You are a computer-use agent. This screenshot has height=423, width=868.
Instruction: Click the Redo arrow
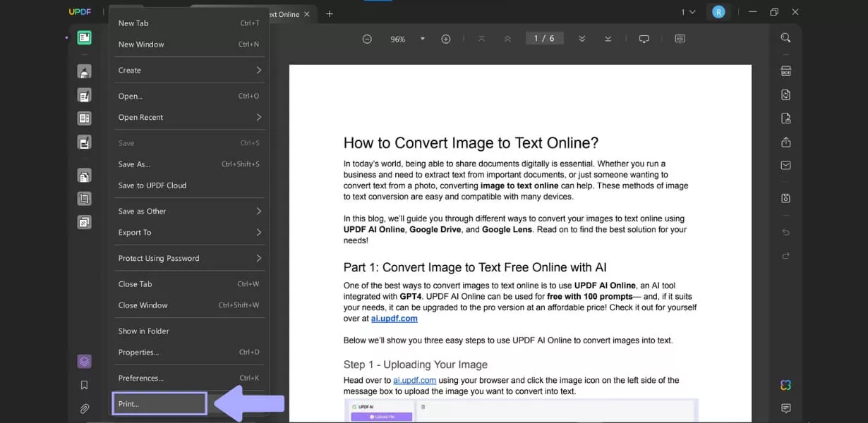[x=785, y=255]
